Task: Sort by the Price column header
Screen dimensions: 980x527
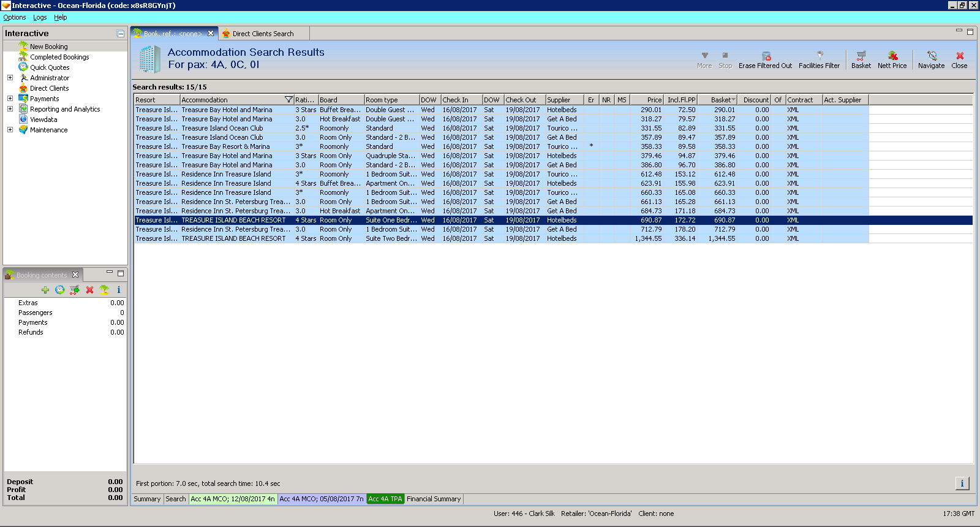Action: (647, 100)
